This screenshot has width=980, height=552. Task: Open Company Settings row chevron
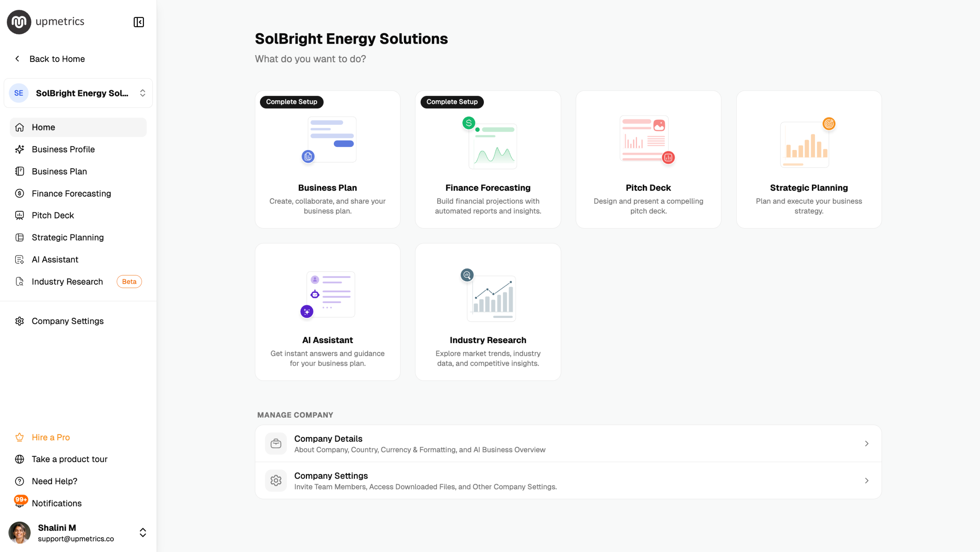pos(867,481)
